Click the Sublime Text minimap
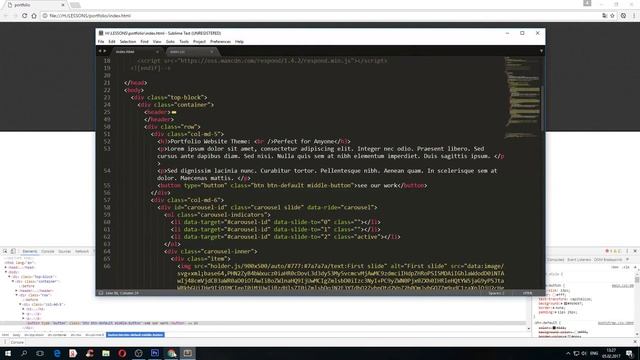This screenshot has height=360, width=640. (522, 98)
